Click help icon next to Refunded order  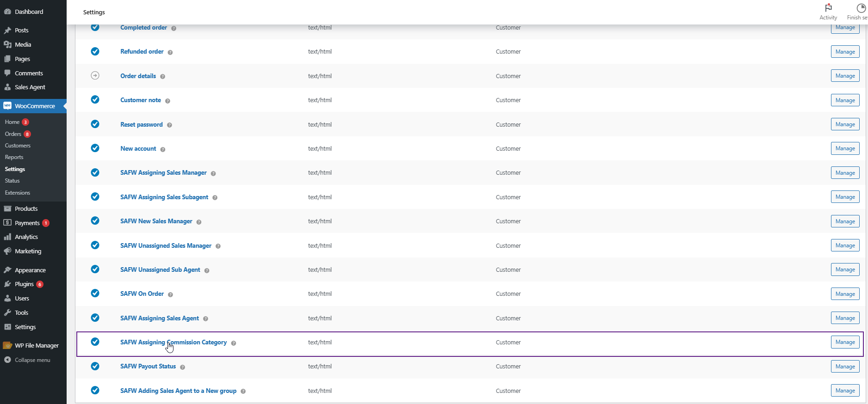(x=170, y=52)
